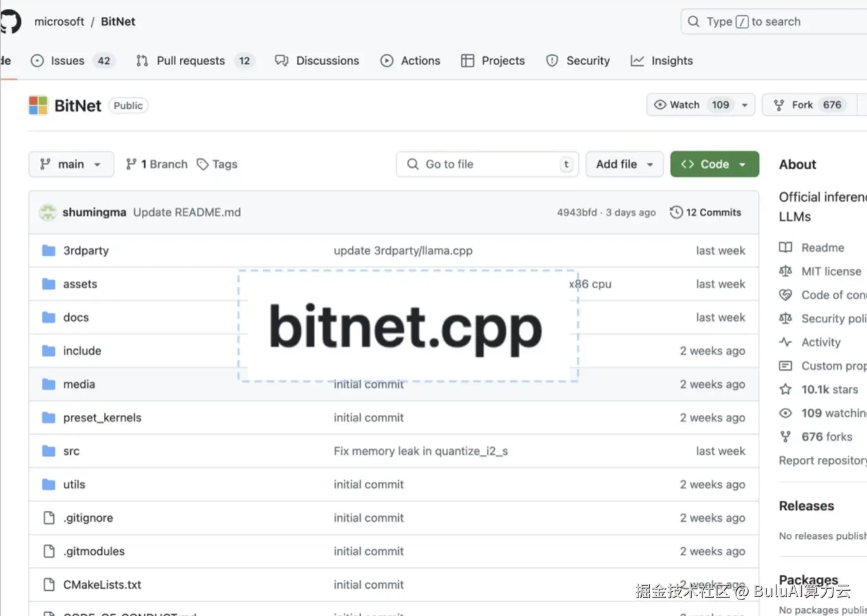Expand the Watch options dropdown arrow
The height and width of the screenshot is (616, 867).
pyautogui.click(x=745, y=105)
